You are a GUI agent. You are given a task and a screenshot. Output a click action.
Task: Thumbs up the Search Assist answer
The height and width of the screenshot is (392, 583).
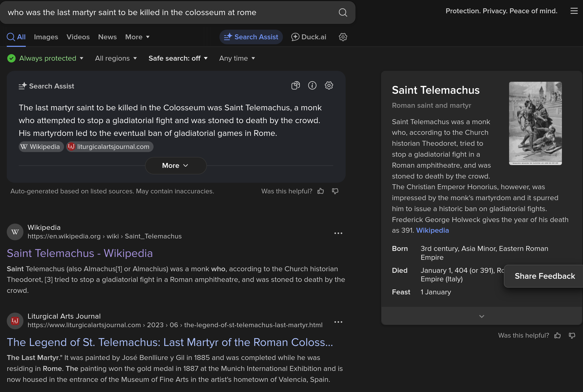click(321, 191)
